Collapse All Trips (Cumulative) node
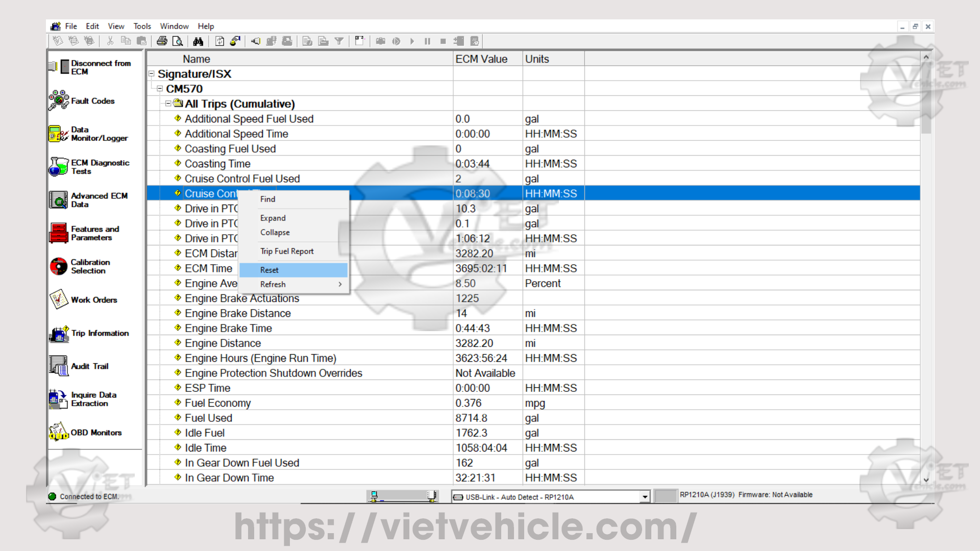 [168, 104]
